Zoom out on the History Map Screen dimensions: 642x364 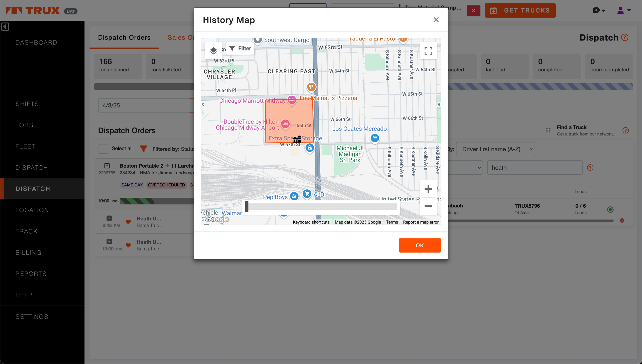(x=428, y=206)
